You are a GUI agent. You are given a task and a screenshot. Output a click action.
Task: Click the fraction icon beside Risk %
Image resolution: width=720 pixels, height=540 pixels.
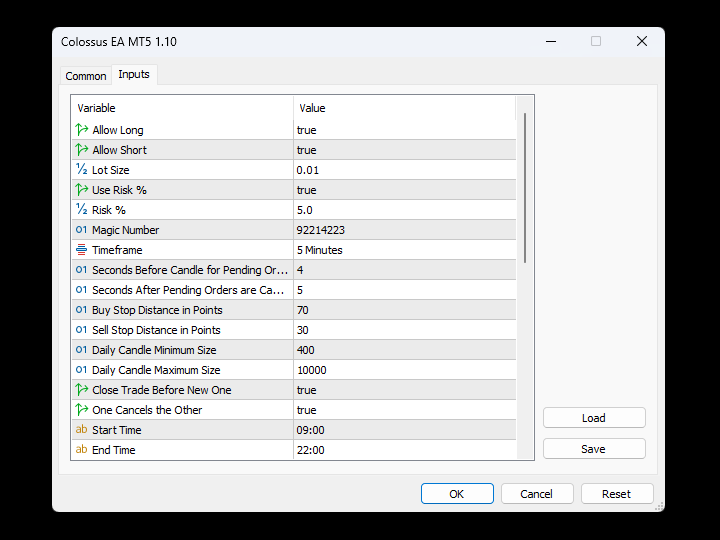tap(82, 209)
